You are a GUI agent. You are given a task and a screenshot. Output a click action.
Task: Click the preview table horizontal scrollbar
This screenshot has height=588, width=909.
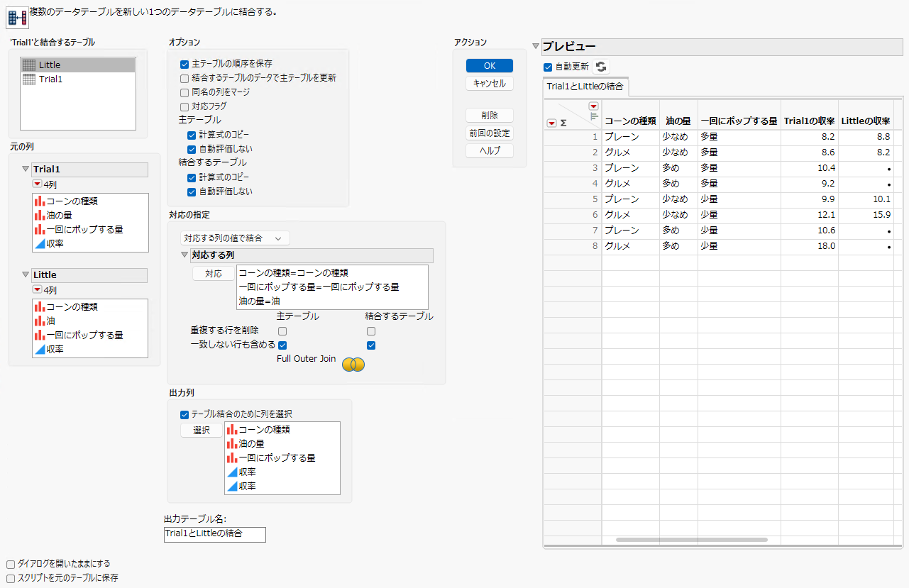tap(692, 540)
